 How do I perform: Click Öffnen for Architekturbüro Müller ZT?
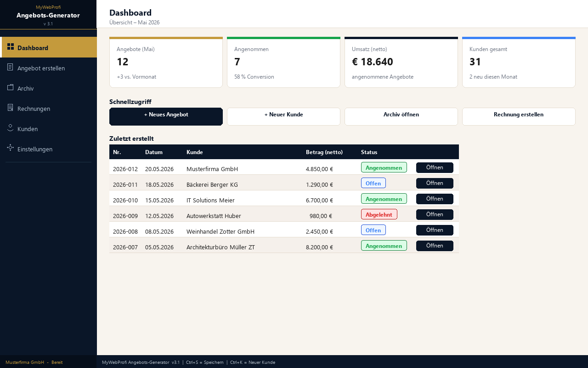[435, 246]
